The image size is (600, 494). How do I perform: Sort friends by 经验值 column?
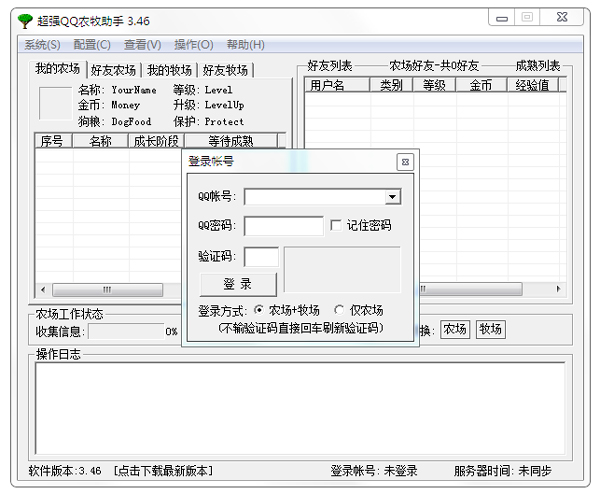coord(533,85)
